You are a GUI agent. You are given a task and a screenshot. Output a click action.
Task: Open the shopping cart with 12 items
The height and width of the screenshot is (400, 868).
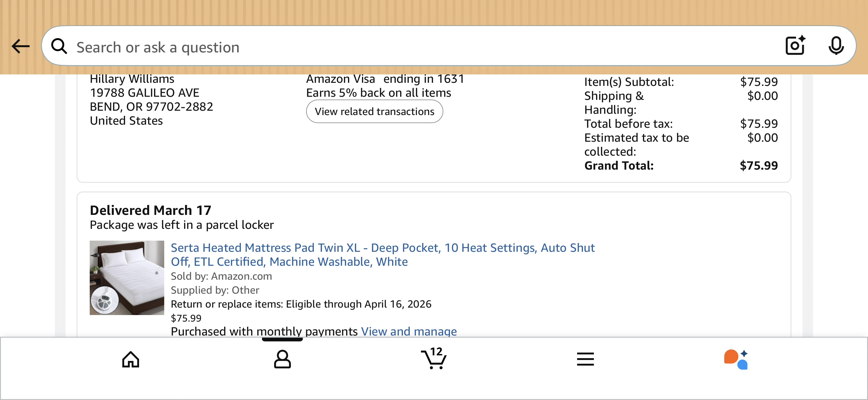(x=434, y=358)
